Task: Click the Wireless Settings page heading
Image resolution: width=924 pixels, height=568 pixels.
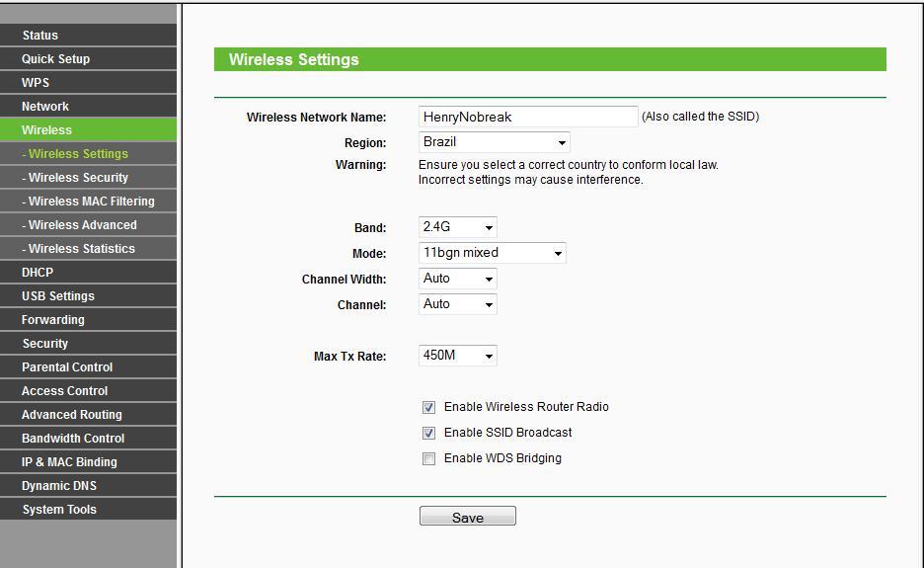Action: [x=293, y=59]
